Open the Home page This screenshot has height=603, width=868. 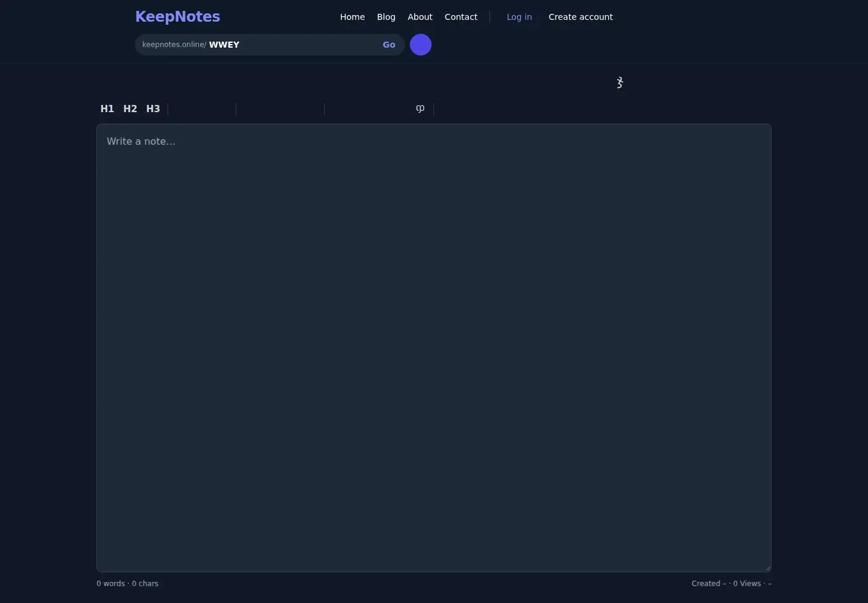click(x=353, y=17)
